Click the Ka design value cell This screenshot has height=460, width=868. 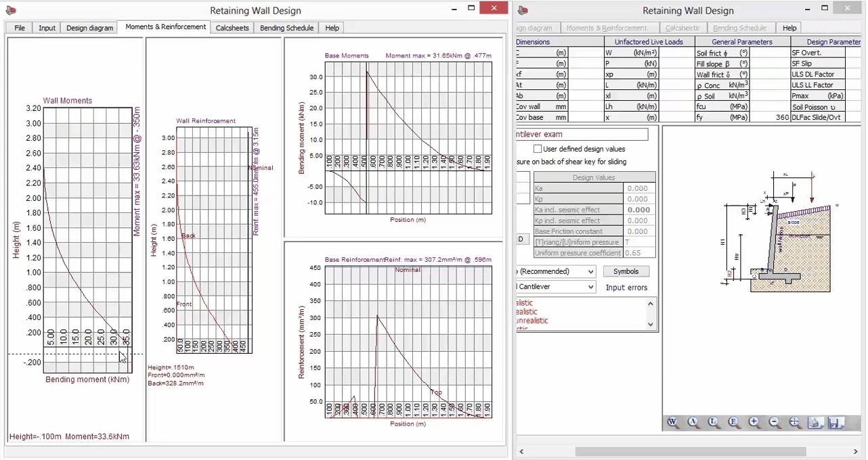(x=639, y=188)
